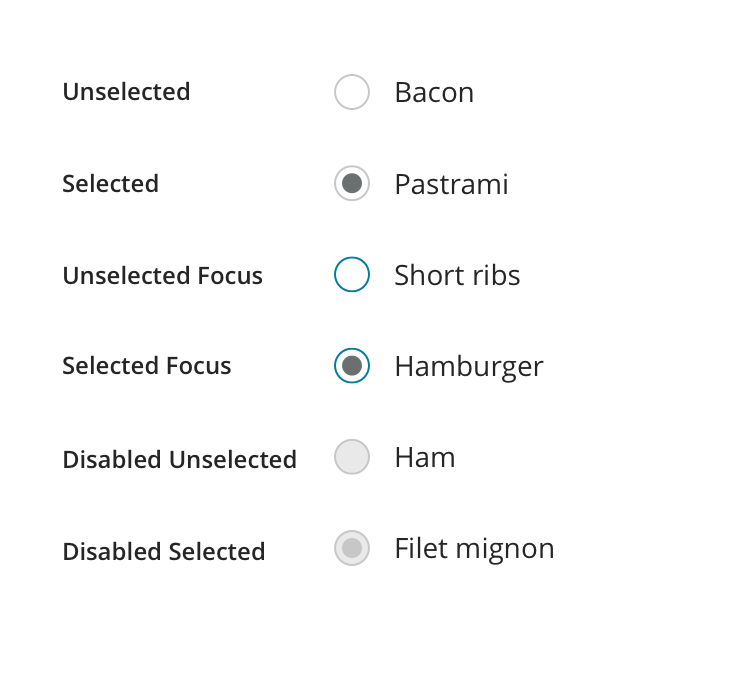Viewport: 740px width, 682px height.
Task: Click the Disabled Selected state heading
Action: coord(163,551)
